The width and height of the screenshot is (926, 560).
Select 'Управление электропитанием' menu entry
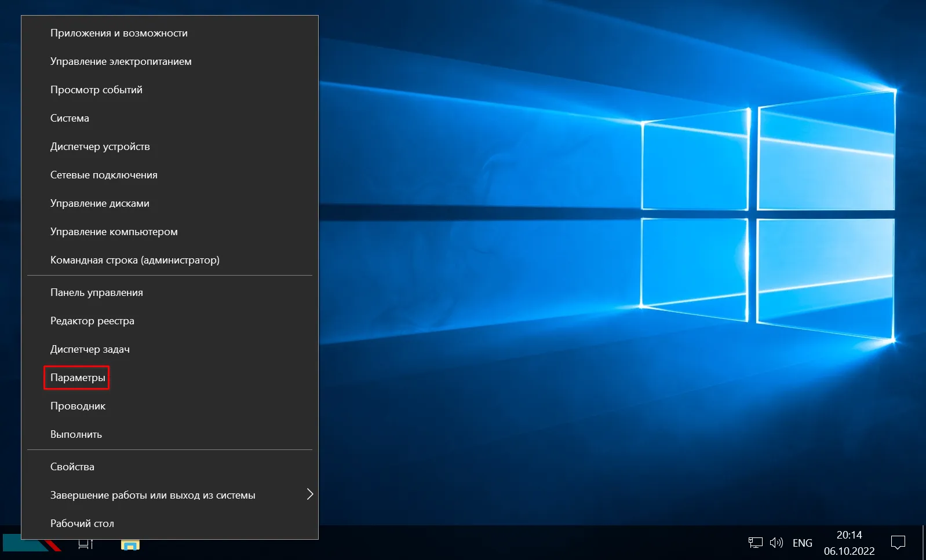coord(170,61)
